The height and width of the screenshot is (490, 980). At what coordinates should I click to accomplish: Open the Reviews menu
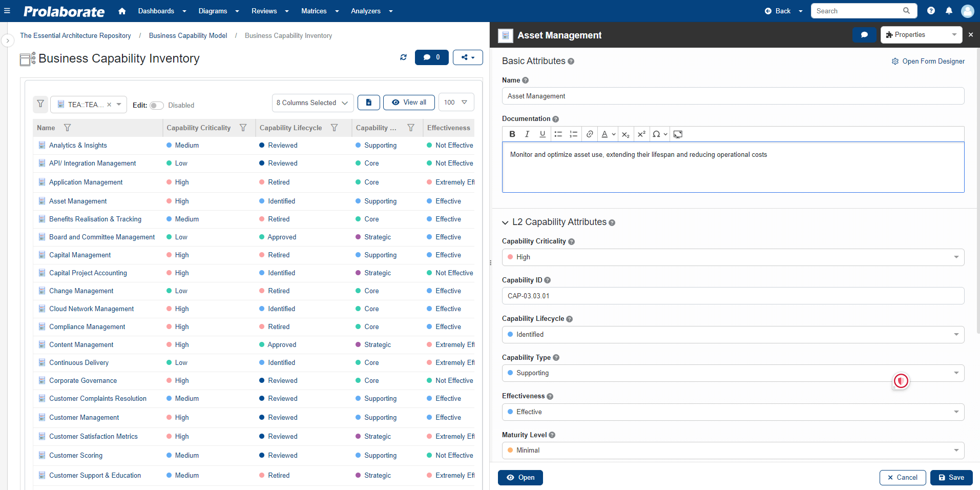coord(270,11)
